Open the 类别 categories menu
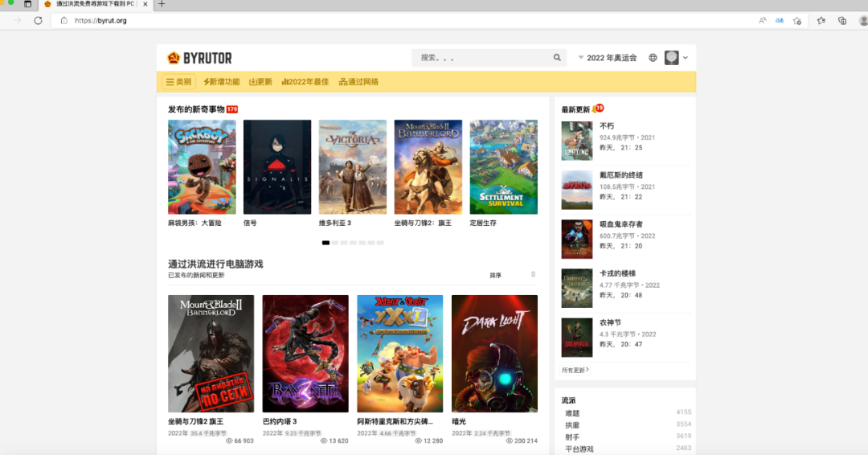Viewport: 868px width, 455px height. (178, 82)
